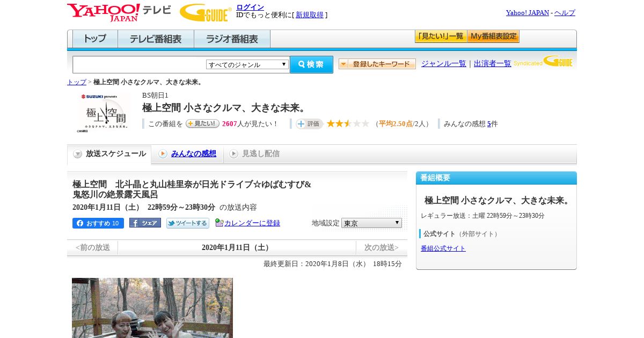Open the Yahoo! JAPAN link
The width and height of the screenshot is (644, 338).
tap(528, 12)
